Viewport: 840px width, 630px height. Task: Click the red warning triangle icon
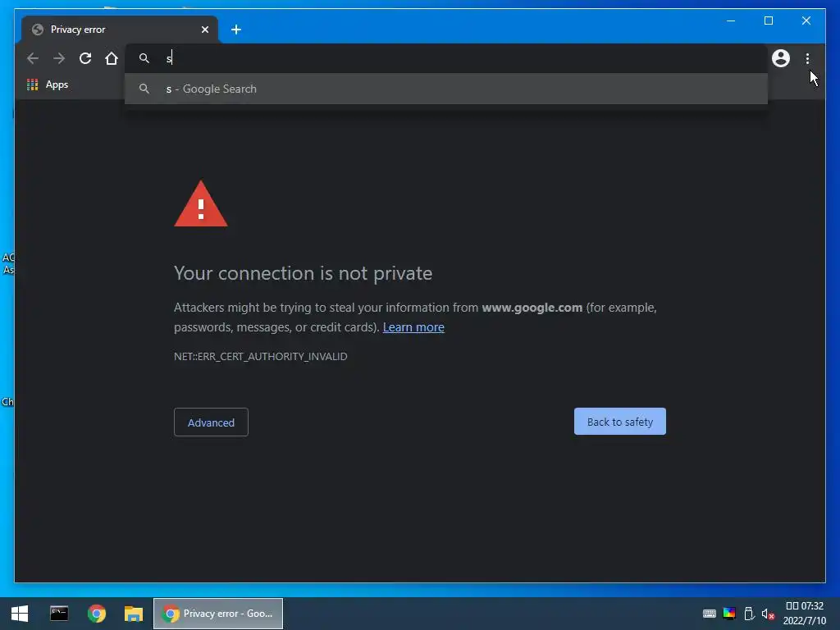(x=201, y=204)
